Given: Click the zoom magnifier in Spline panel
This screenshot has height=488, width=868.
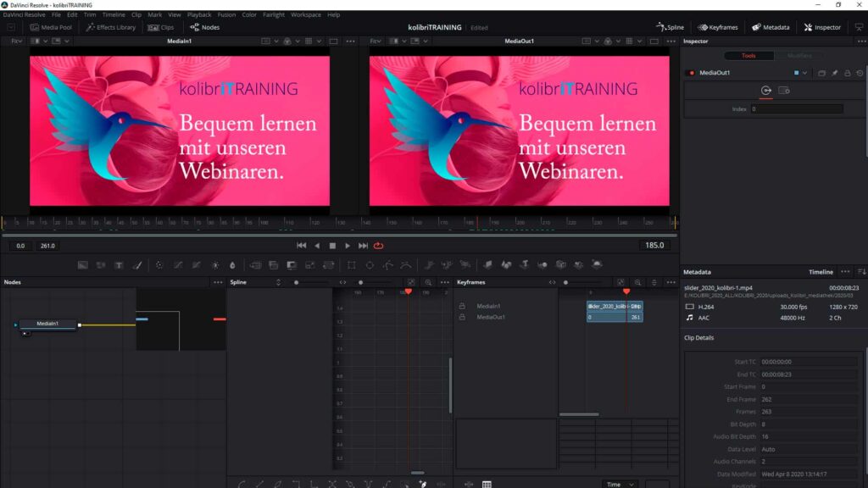Looking at the screenshot, I should [428, 282].
